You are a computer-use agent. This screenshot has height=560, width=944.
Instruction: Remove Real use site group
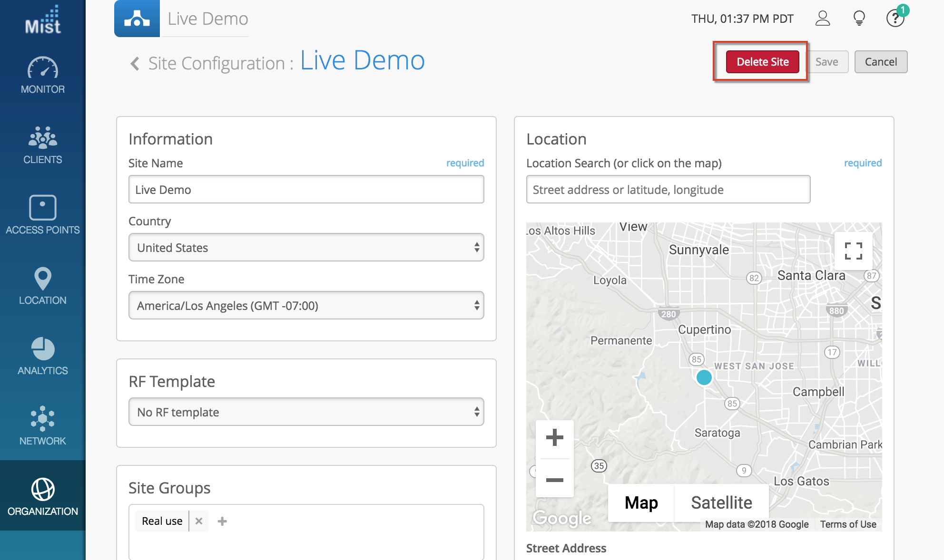[x=199, y=521]
